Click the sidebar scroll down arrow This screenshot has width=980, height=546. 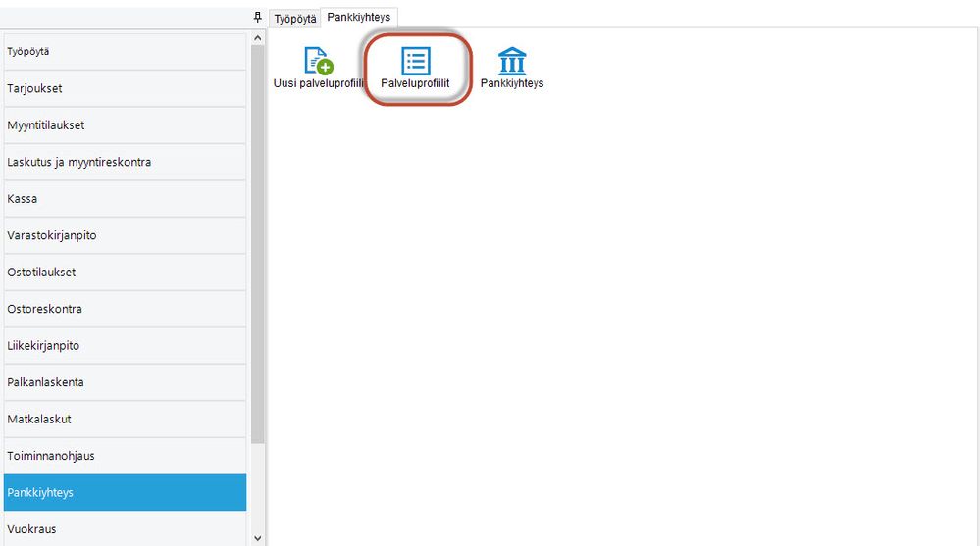(x=257, y=538)
